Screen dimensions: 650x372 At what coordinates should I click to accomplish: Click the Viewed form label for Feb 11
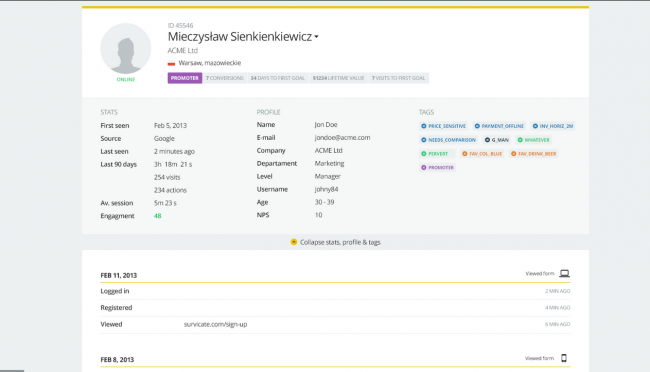[x=540, y=274]
